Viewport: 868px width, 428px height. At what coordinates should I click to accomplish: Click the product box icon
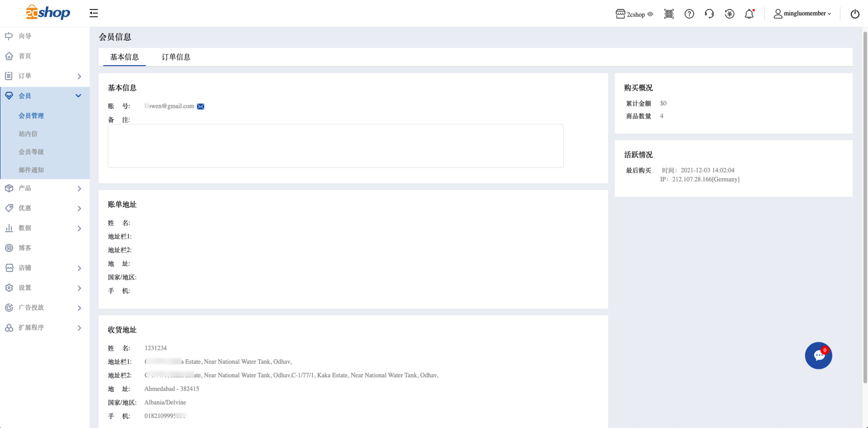(9, 188)
